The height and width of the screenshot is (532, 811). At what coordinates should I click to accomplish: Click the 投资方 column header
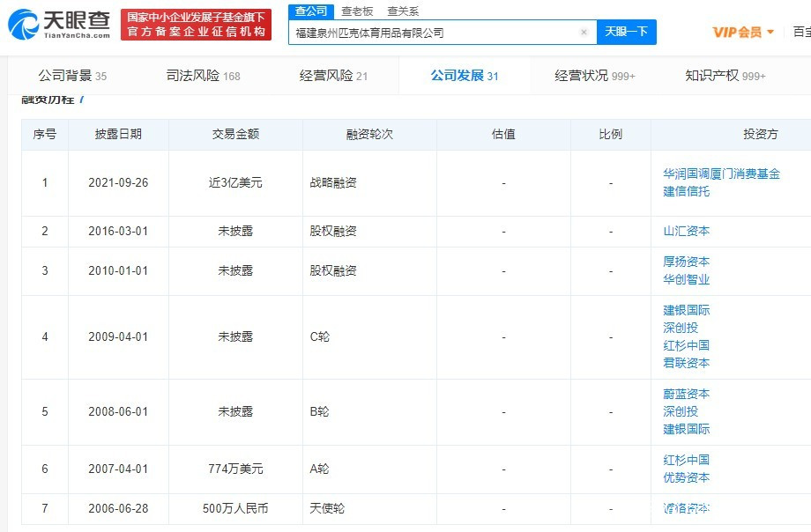[x=760, y=135]
